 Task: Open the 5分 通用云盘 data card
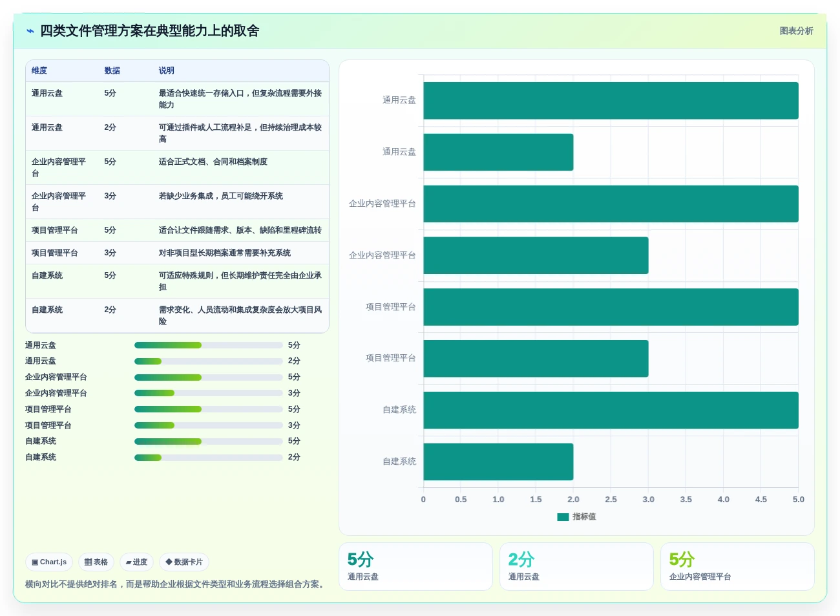[x=415, y=566]
